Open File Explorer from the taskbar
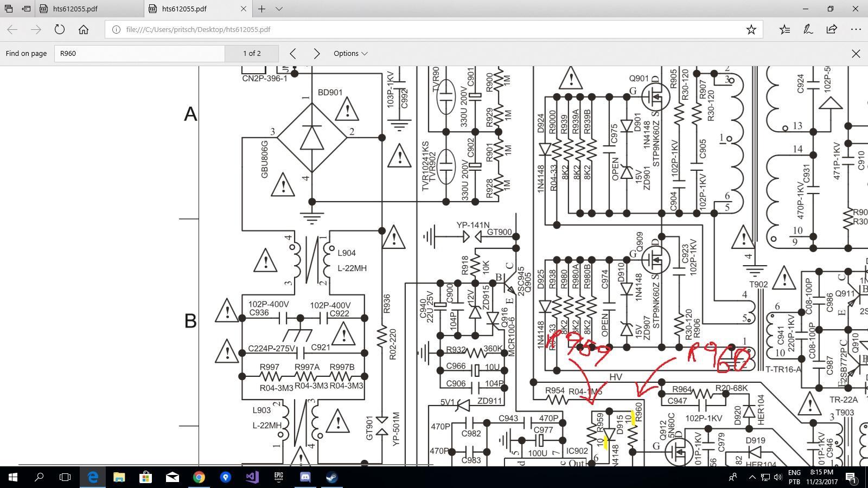 click(x=119, y=477)
